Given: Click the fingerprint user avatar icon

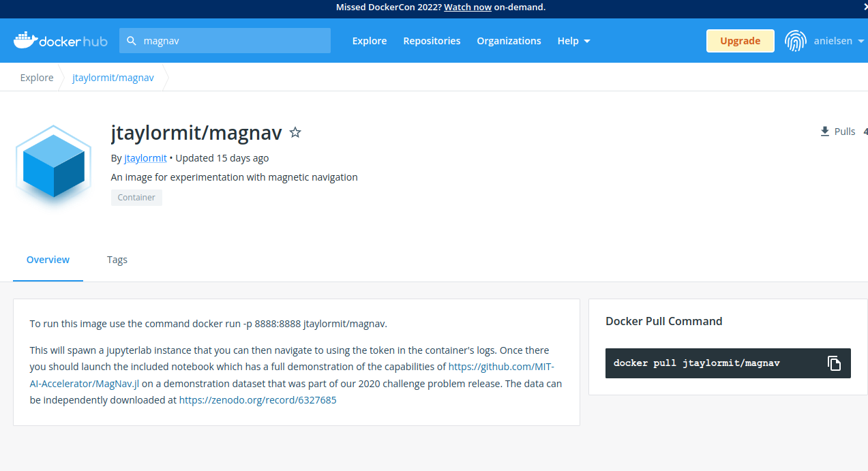Looking at the screenshot, I should click(795, 41).
